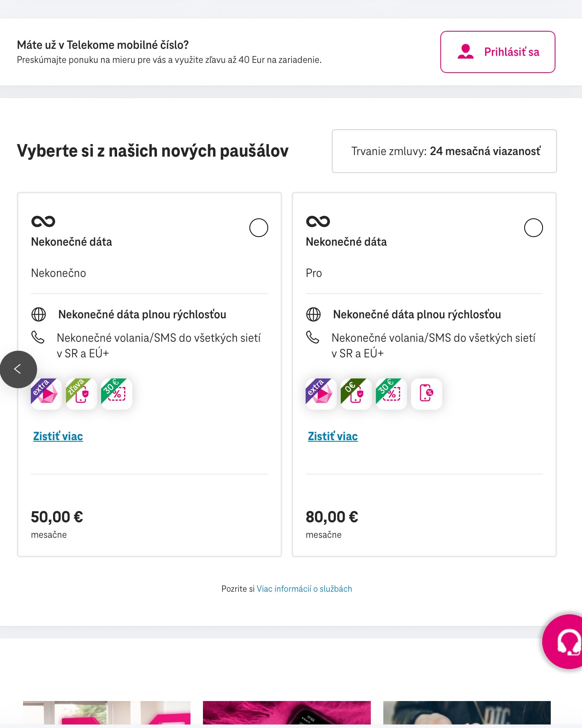The height and width of the screenshot is (728, 582).
Task: Open Zistiť viac link for Nekonečno plan
Action: point(58,436)
